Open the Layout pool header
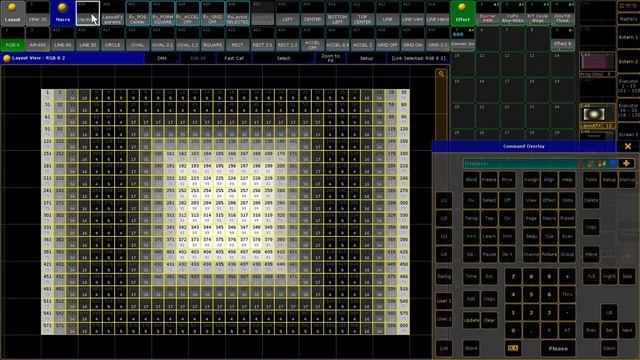The width and height of the screenshot is (640, 360). pyautogui.click(x=13, y=13)
